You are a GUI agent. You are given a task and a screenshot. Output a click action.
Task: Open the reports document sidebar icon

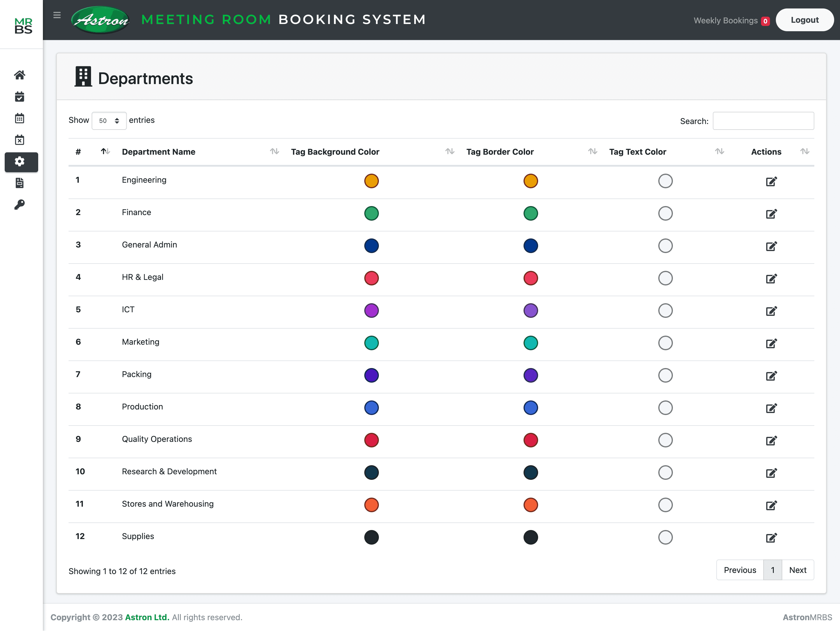pyautogui.click(x=20, y=183)
